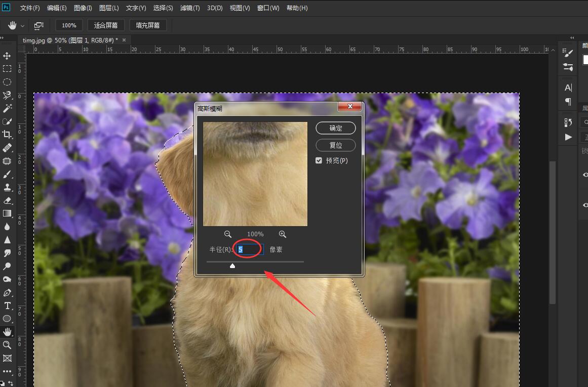This screenshot has width=588, height=387.
Task: Select the Elliptical Marquee tool
Action: (7, 82)
